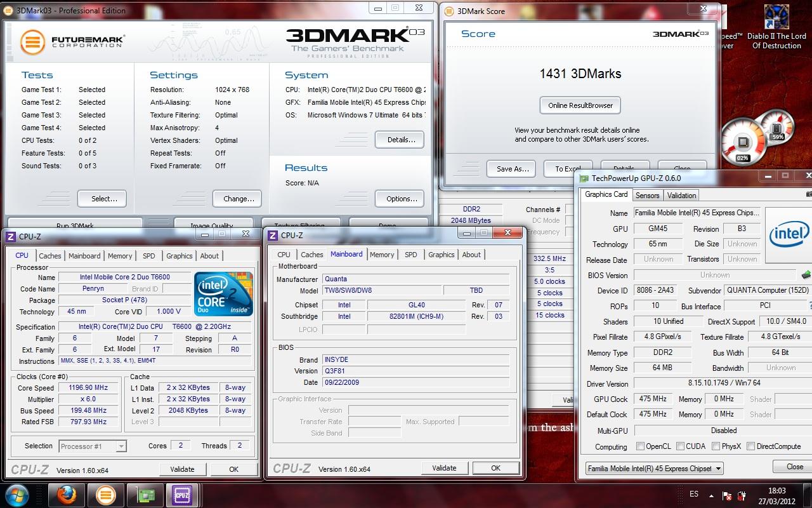Image resolution: width=812 pixels, height=508 pixels.
Task: Open the Online ResultBrowser
Action: tap(580, 105)
